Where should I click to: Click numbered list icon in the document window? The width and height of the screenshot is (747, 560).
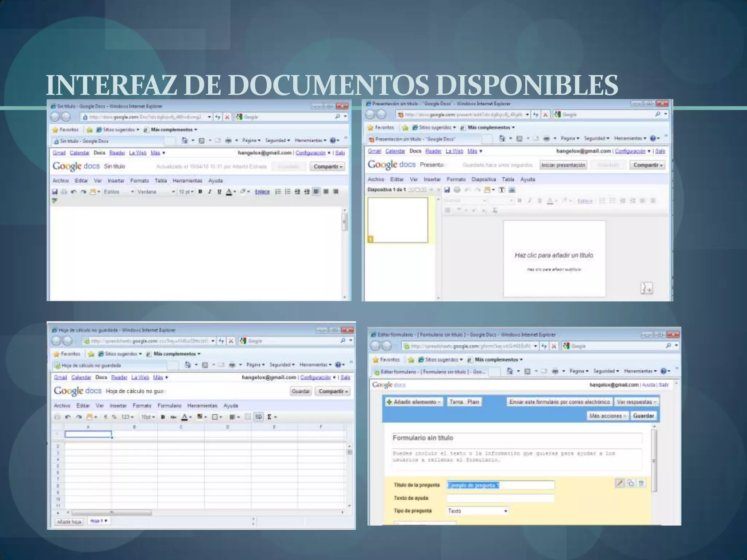(278, 192)
